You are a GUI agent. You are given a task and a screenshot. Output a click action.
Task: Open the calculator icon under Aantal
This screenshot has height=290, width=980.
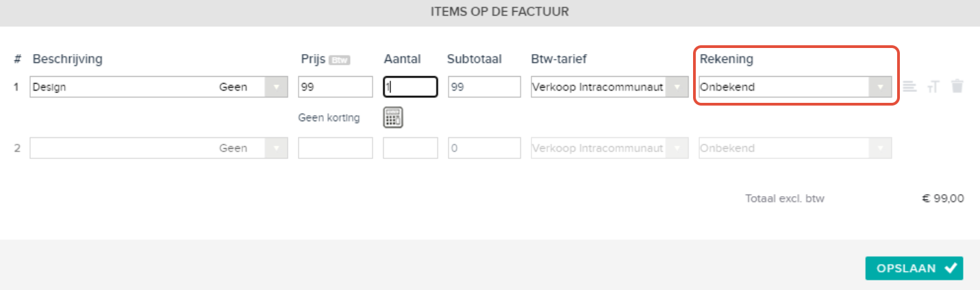(393, 118)
